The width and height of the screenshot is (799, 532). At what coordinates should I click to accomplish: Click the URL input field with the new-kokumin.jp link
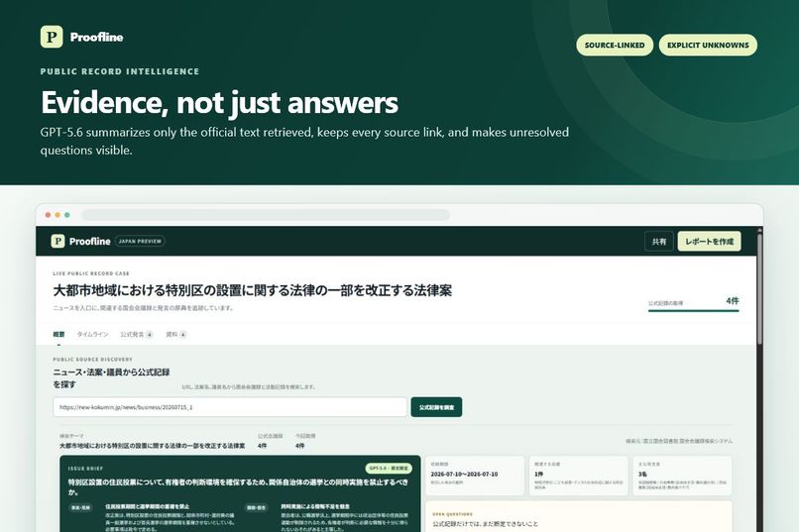230,407
